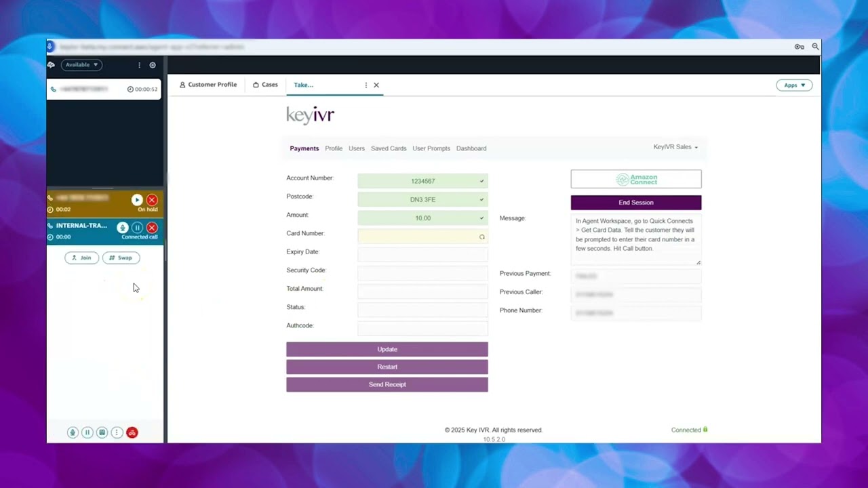Click the Postcode field showing DN3 3FE
The width and height of the screenshot is (868, 488).
pyautogui.click(x=422, y=199)
